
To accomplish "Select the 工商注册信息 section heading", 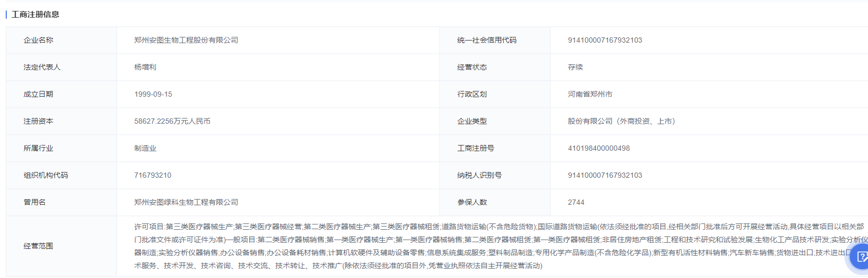I will (x=35, y=14).
